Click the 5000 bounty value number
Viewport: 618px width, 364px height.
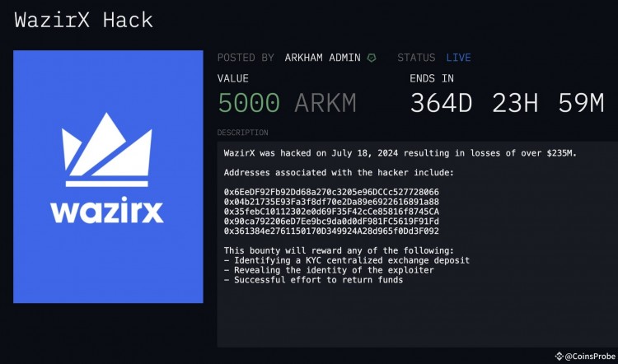point(249,103)
